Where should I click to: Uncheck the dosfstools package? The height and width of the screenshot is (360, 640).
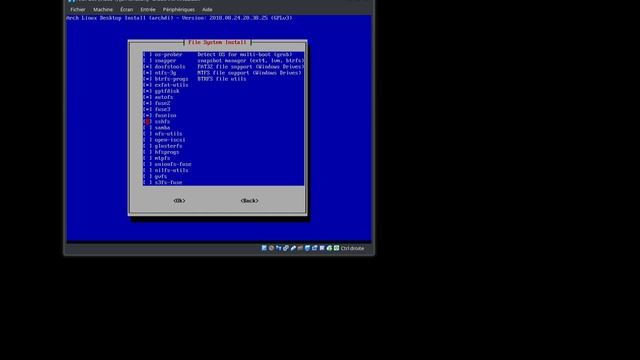pos(148,67)
